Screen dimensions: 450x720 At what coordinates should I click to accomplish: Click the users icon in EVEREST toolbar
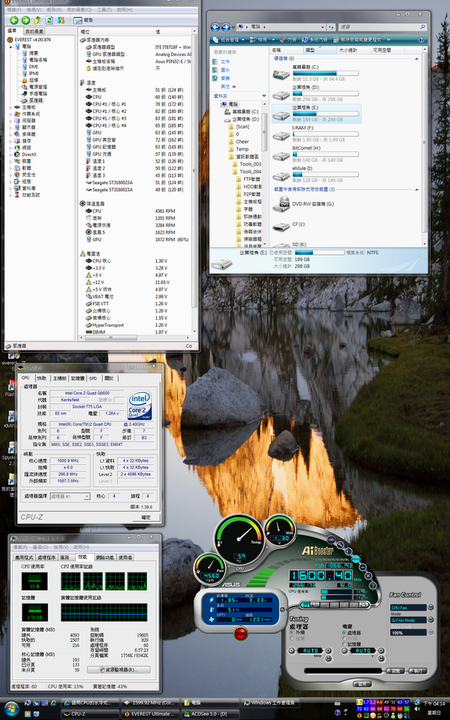click(61, 20)
